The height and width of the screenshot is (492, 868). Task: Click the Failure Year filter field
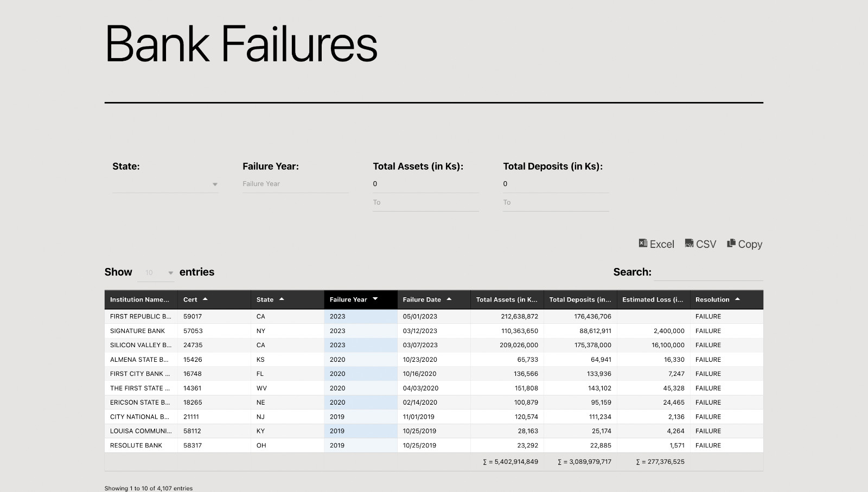(296, 184)
